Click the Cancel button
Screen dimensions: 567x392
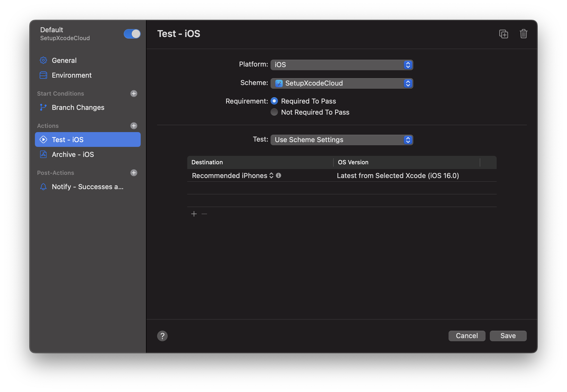click(x=467, y=335)
